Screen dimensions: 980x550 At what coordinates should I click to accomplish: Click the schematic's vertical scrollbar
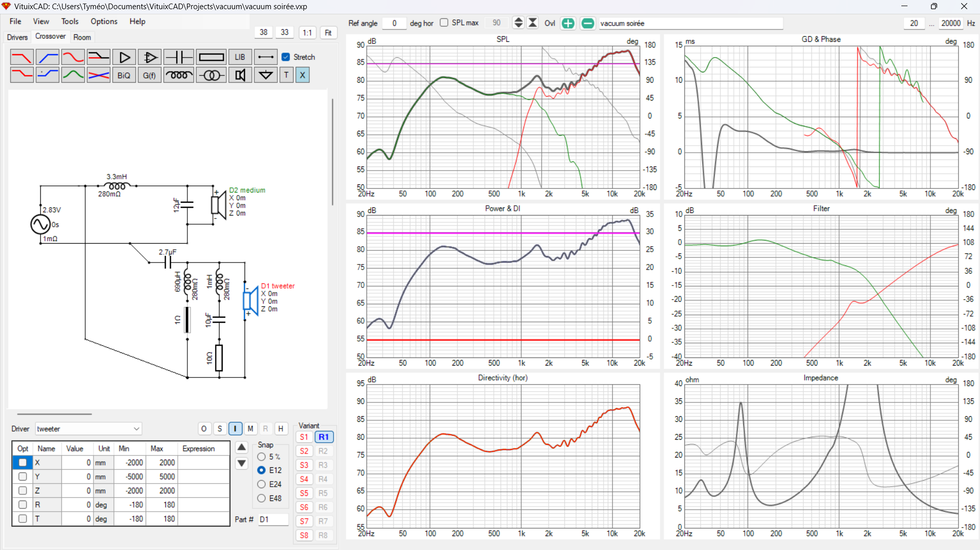coord(332,152)
